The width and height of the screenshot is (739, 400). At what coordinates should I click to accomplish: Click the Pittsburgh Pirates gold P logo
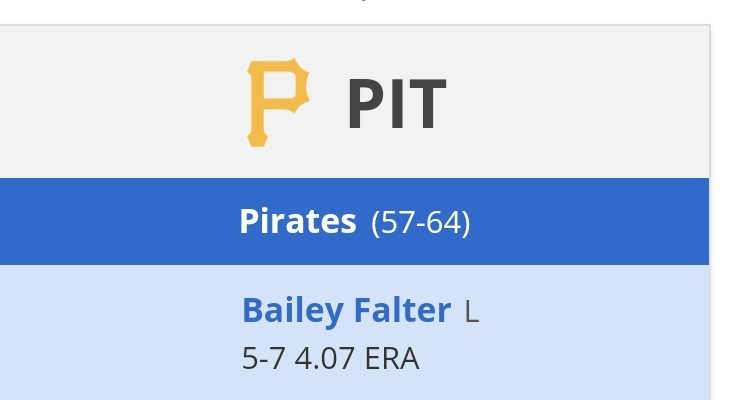[278, 102]
